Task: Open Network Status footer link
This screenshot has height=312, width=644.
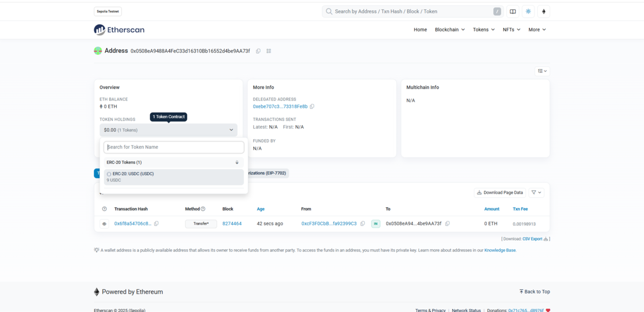Action: point(466,310)
